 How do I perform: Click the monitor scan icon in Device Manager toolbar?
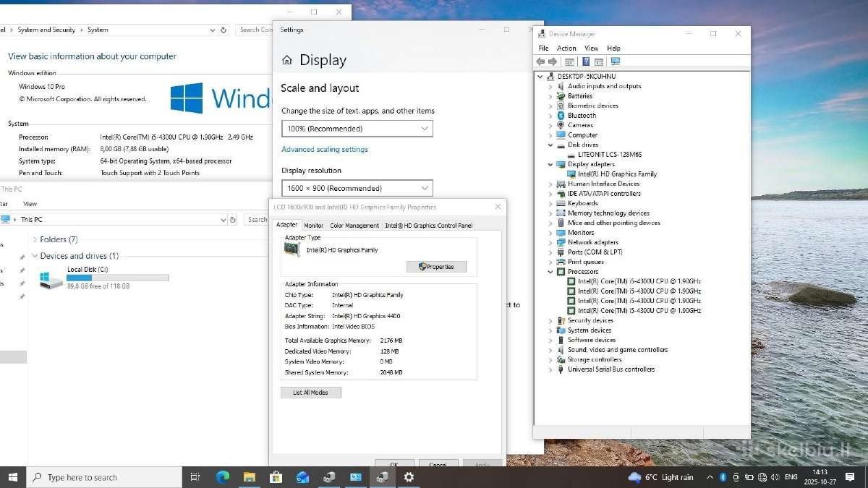point(616,61)
